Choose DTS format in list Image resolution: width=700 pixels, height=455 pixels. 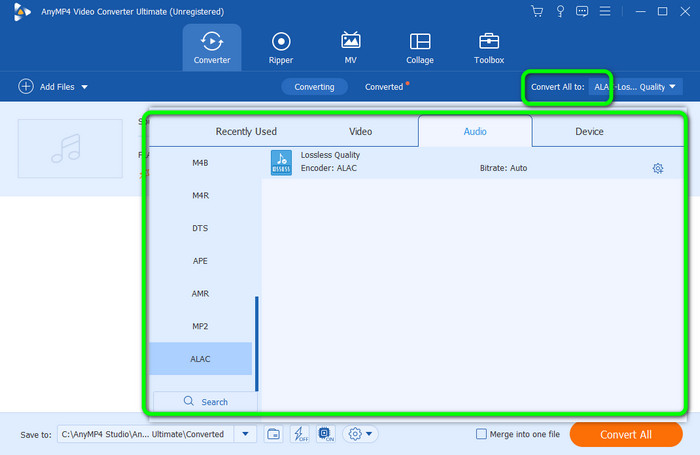[200, 228]
